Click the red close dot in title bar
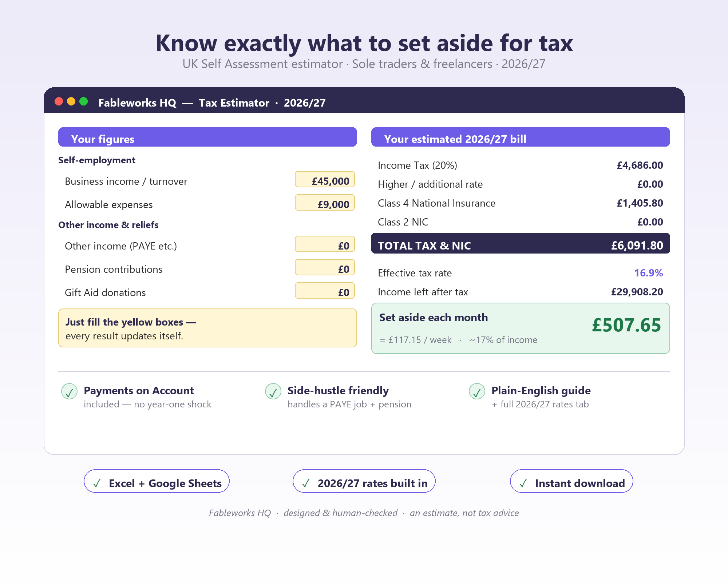The height and width of the screenshot is (582, 728). [x=59, y=101]
